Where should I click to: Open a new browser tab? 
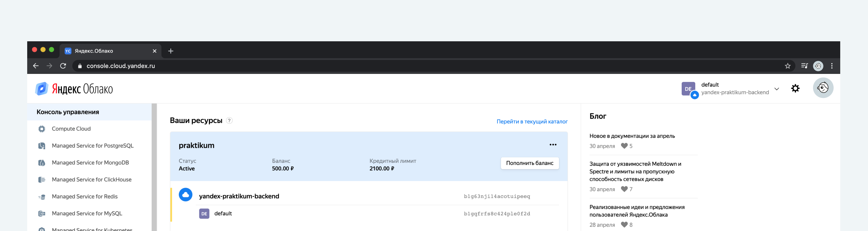171,51
